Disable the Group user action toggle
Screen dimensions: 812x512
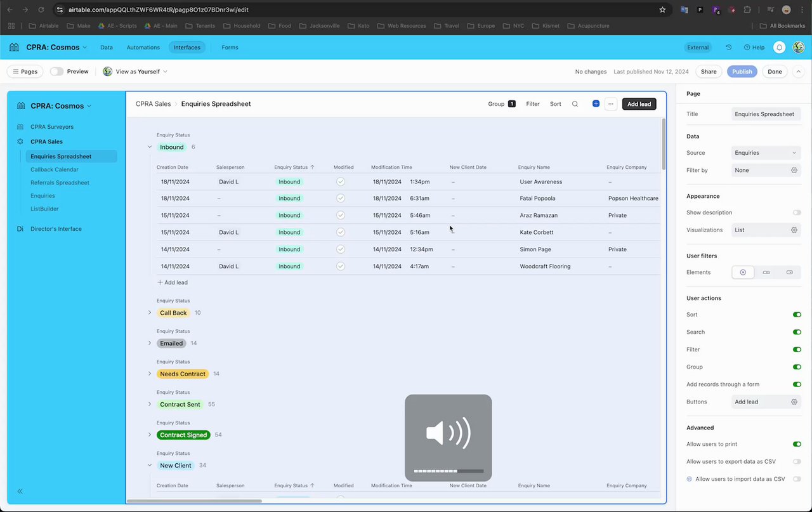click(x=797, y=367)
